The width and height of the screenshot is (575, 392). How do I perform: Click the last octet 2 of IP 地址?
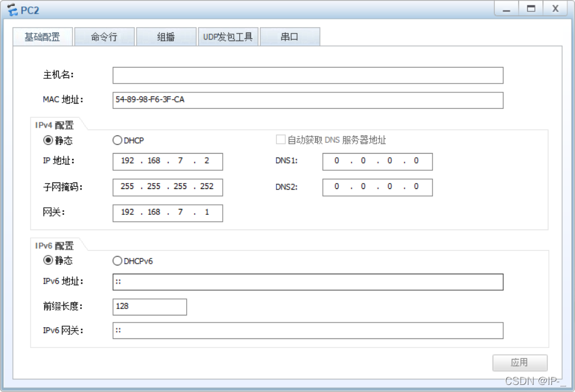[207, 161]
